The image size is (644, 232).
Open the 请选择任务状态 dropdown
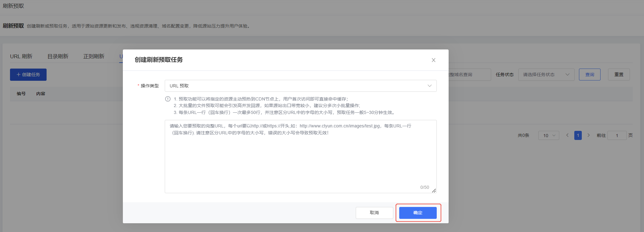pyautogui.click(x=546, y=75)
